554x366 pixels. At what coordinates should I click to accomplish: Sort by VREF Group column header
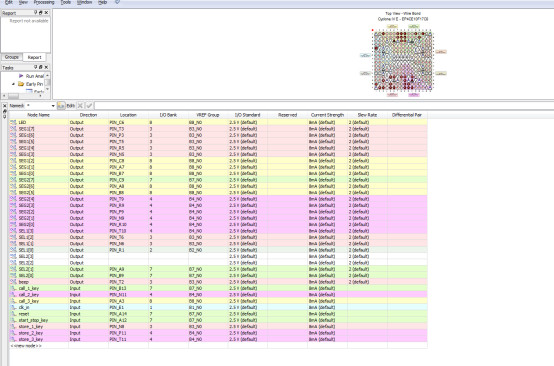click(x=208, y=115)
